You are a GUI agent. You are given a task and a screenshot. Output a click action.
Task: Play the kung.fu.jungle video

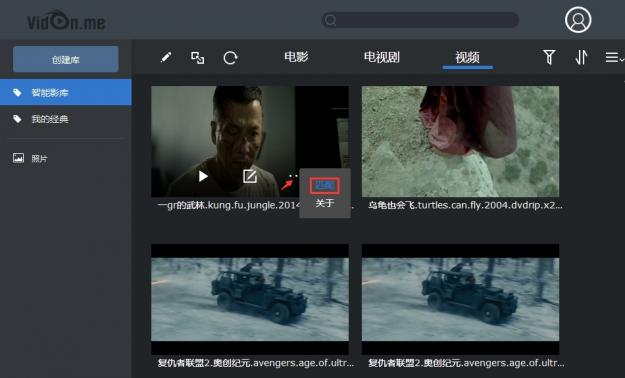point(203,176)
